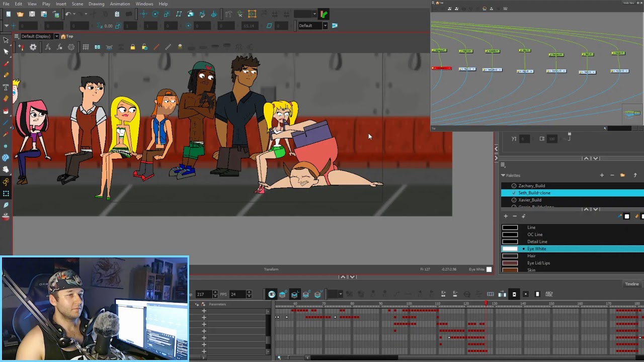Viewport: 644px width, 362px height.
Task: Check the Zachary_Build palette checkbox
Action: [514, 186]
